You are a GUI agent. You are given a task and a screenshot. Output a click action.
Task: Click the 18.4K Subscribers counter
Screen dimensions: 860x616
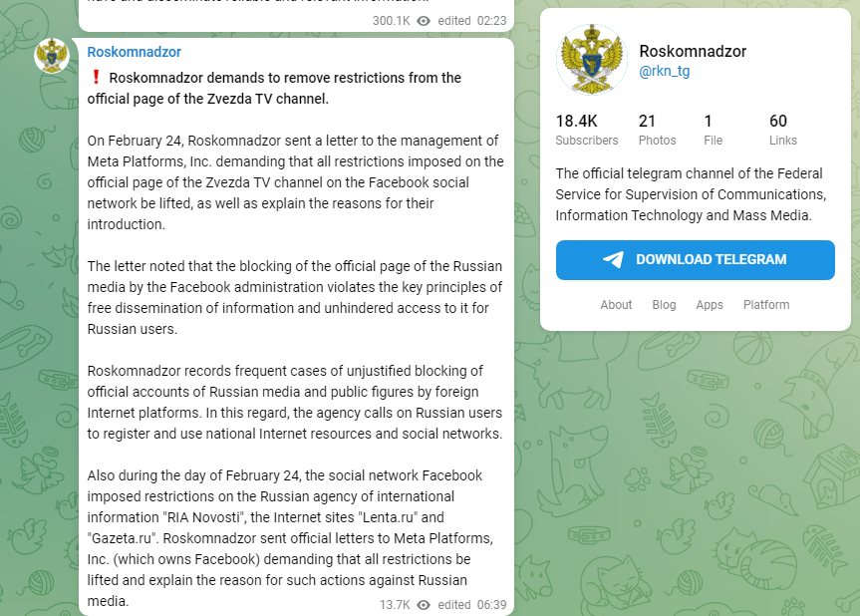[586, 130]
